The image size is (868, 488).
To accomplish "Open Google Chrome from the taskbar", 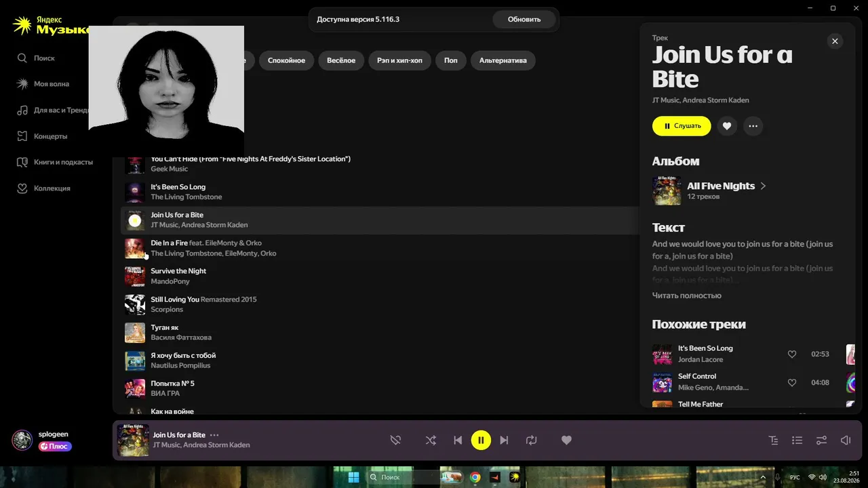I will pyautogui.click(x=475, y=477).
